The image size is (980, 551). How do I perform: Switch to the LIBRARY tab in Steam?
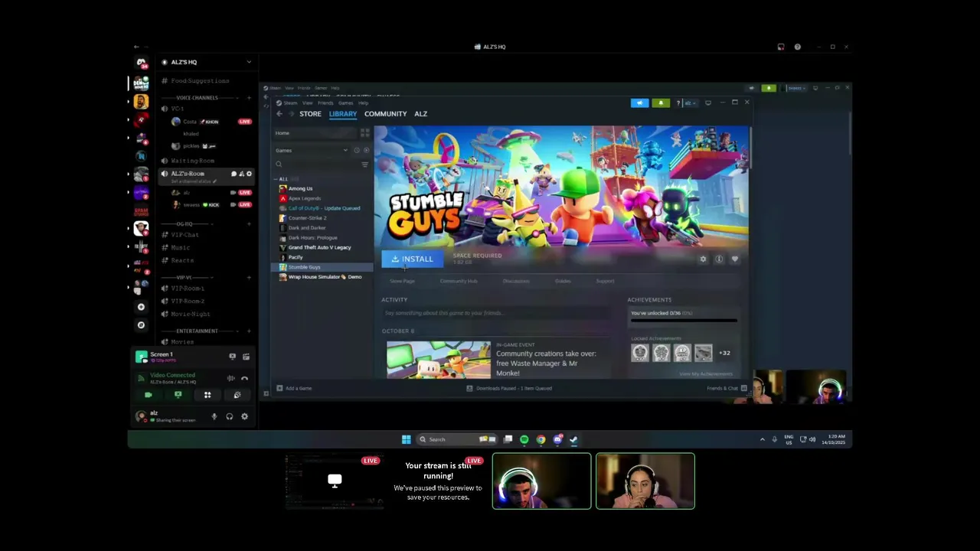pyautogui.click(x=343, y=114)
